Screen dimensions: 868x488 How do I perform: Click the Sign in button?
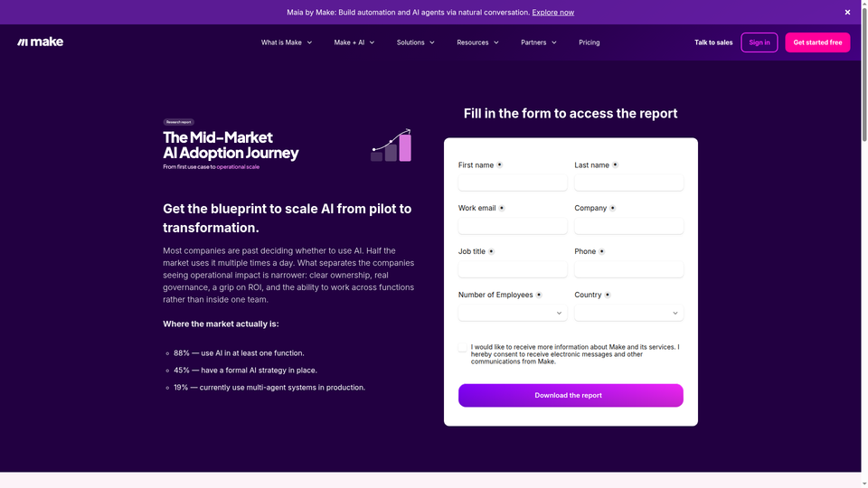click(759, 42)
